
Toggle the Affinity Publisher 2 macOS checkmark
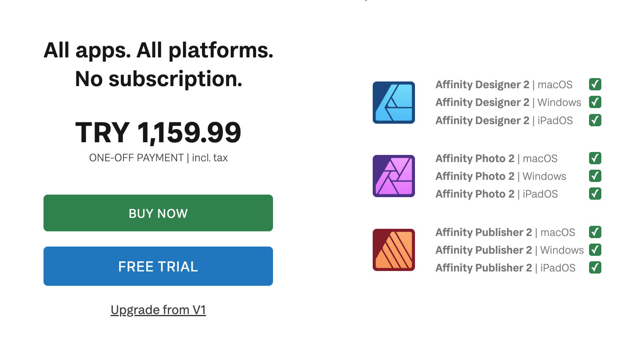point(595,232)
